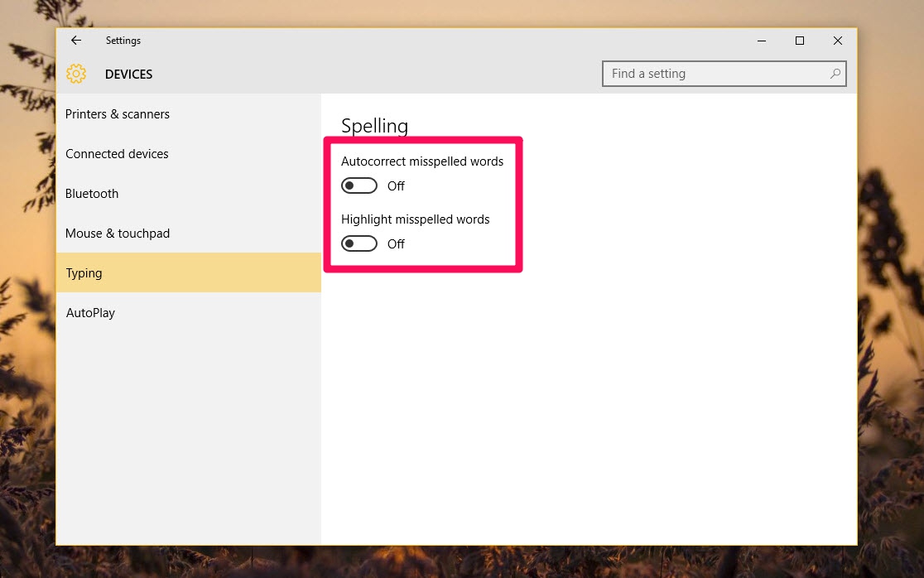Viewport: 924px width, 578px height.
Task: Click the Spelling heading
Action: coord(375,126)
